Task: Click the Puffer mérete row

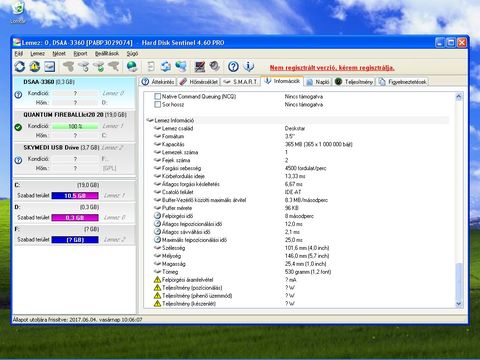Action: pyautogui.click(x=298, y=208)
